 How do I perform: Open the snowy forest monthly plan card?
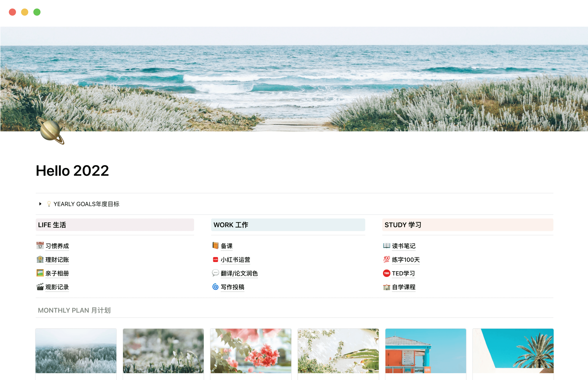[76, 351]
